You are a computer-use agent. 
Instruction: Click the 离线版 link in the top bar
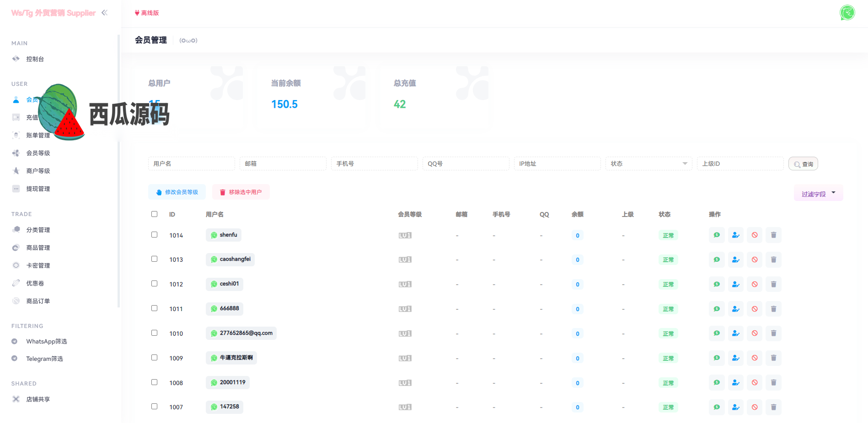pyautogui.click(x=147, y=13)
